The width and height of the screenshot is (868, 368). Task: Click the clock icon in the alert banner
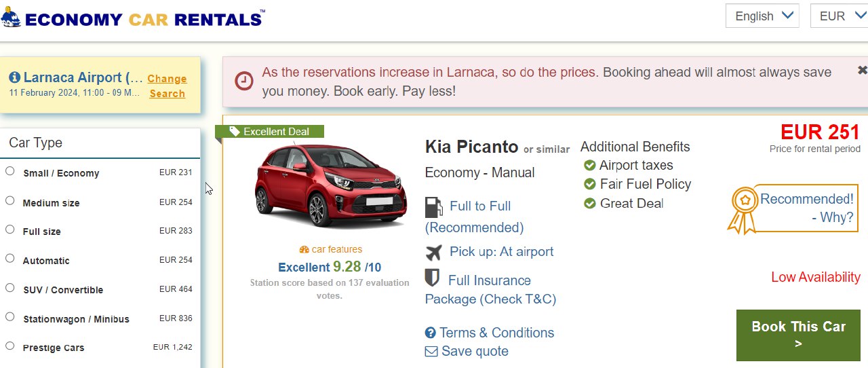[x=244, y=81]
